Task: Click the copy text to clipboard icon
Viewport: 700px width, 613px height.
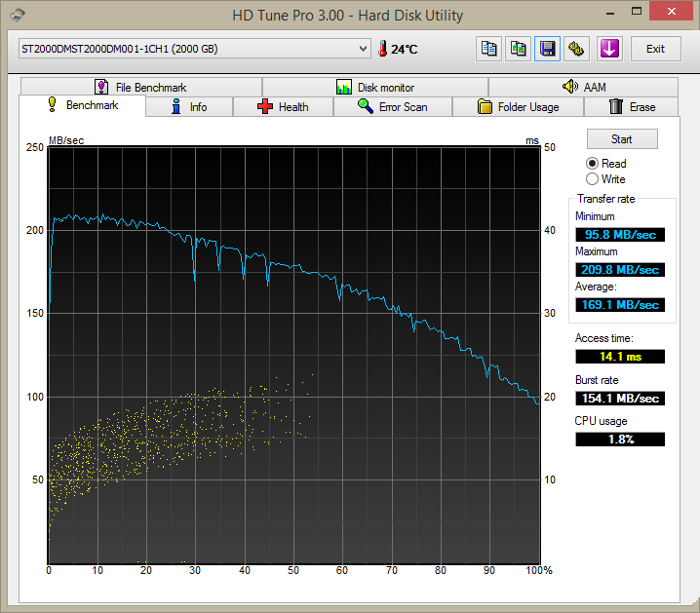Action: pyautogui.click(x=488, y=49)
